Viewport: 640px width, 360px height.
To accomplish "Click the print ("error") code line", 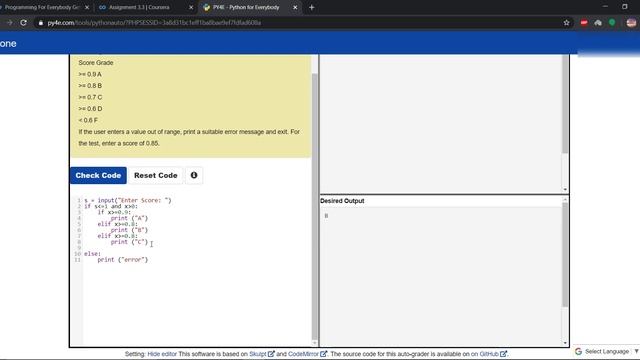I will (122, 260).
